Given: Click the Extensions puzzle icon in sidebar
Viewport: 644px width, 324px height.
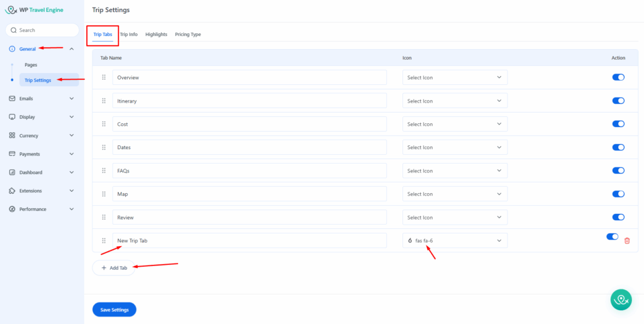Looking at the screenshot, I should tap(13, 191).
